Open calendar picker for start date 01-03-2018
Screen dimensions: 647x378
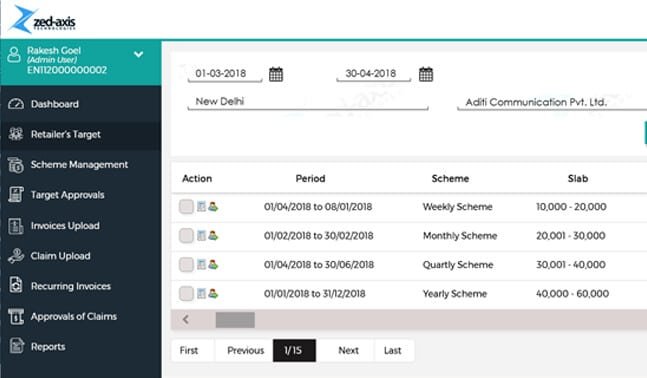pyautogui.click(x=276, y=74)
